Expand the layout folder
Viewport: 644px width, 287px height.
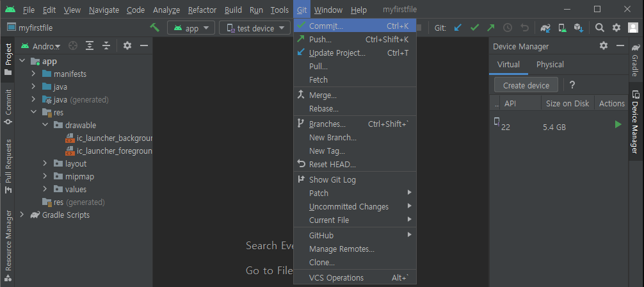pos(45,163)
